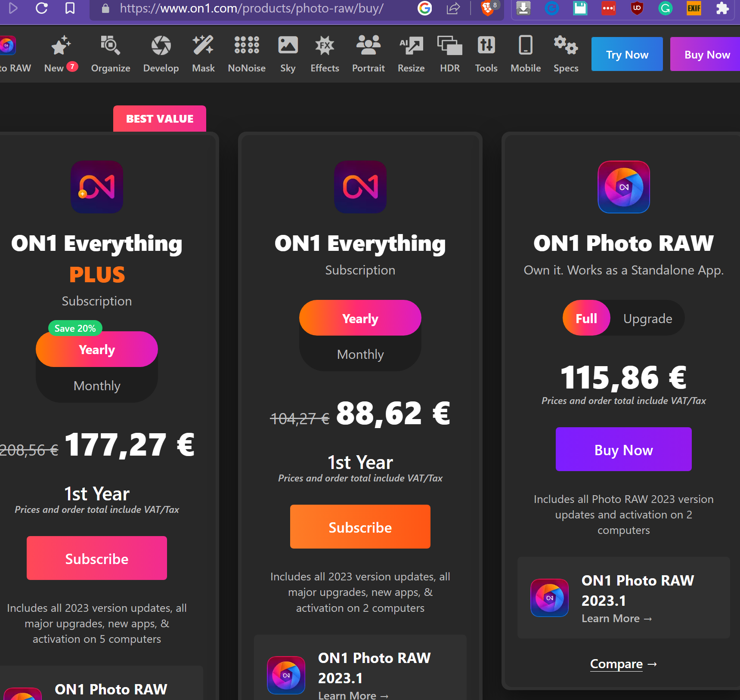Viewport: 740px width, 700px height.
Task: Open the Organize feature icon
Action: [x=110, y=46]
